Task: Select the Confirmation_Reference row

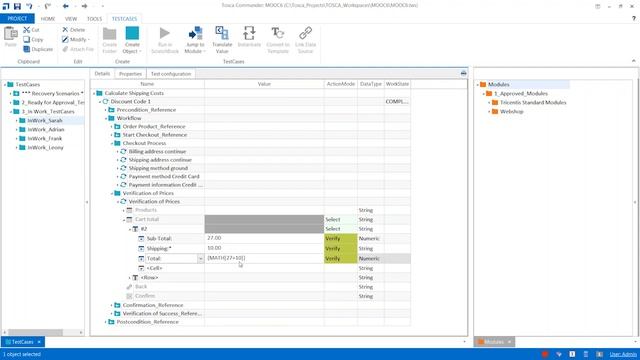Action: point(153,305)
